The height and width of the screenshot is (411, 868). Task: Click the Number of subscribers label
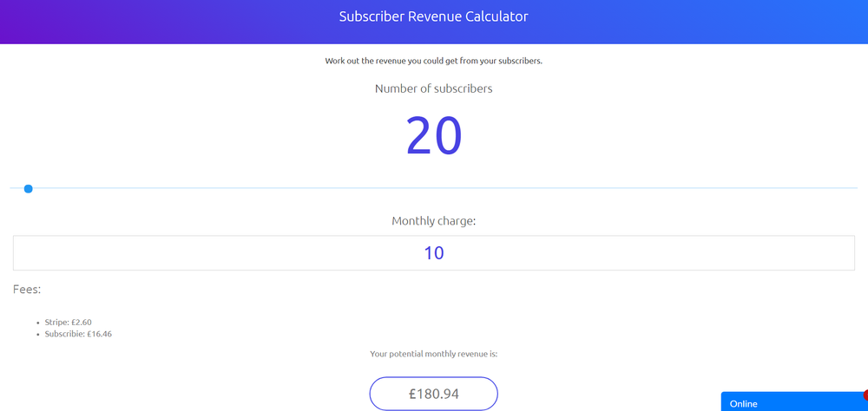[x=433, y=88]
